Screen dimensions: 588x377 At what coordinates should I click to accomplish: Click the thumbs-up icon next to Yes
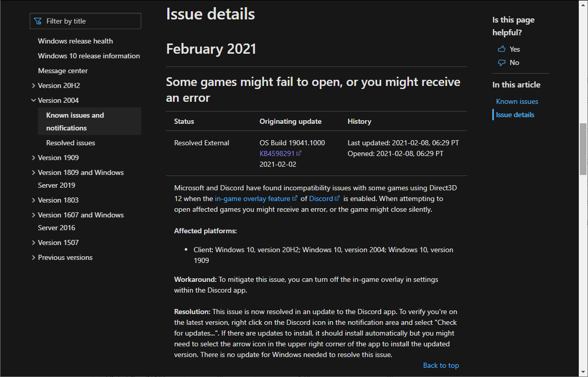pos(501,49)
